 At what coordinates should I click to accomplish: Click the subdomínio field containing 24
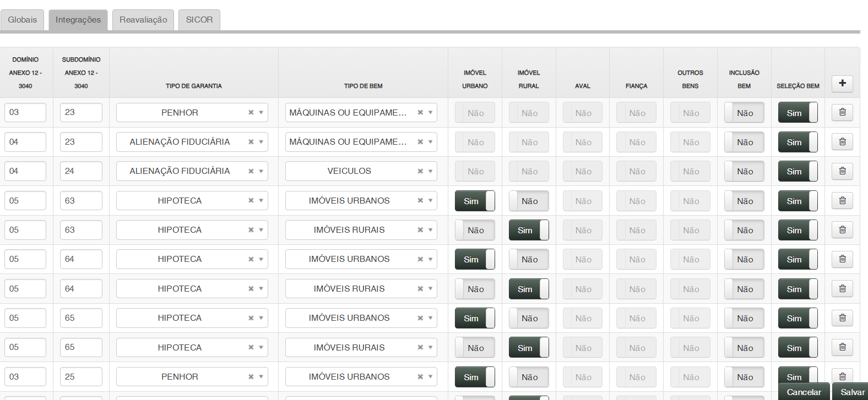81,171
